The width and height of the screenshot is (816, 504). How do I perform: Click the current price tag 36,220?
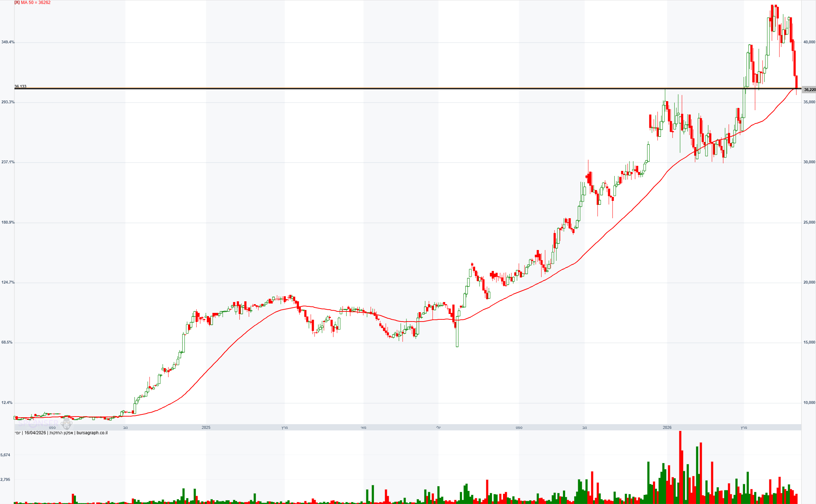click(x=809, y=90)
